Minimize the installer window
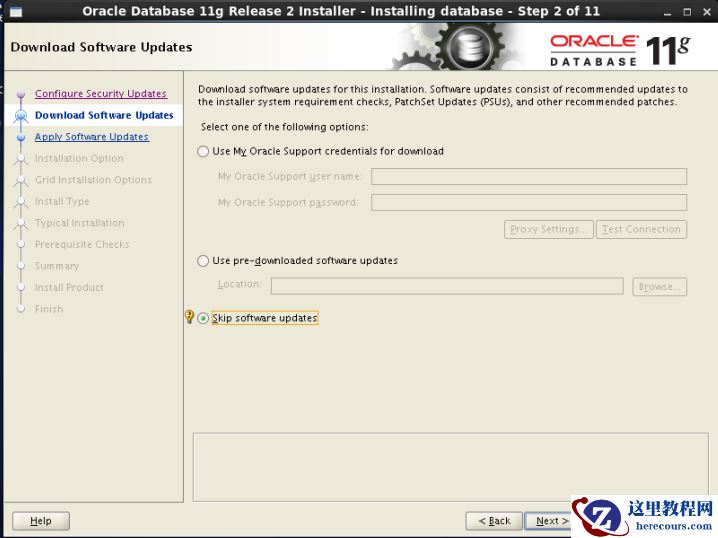The width and height of the screenshot is (718, 538). point(667,12)
